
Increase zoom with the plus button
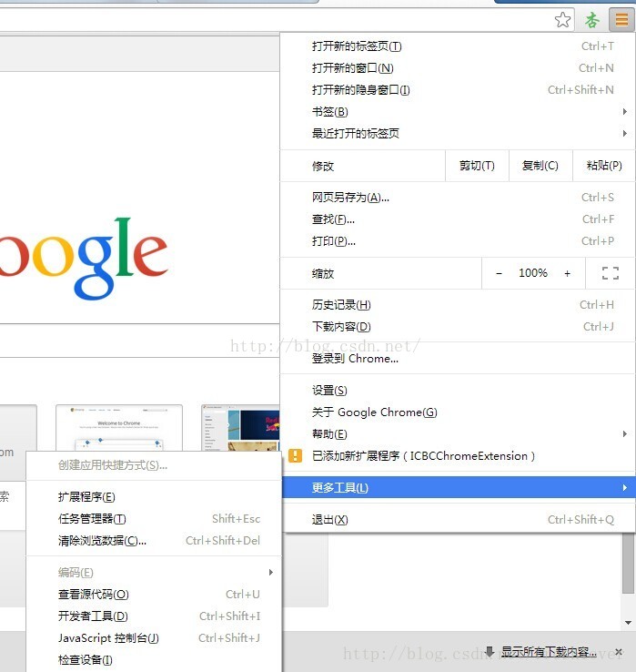[567, 273]
